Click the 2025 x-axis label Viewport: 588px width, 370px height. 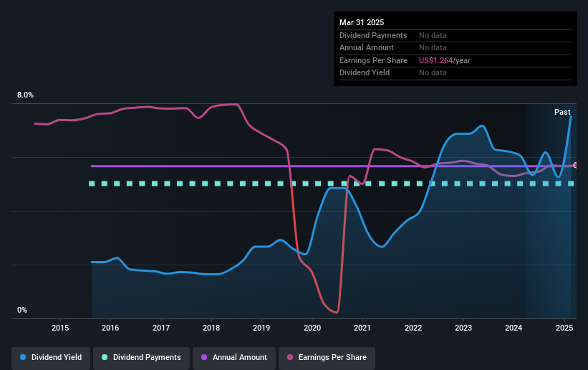pos(564,328)
